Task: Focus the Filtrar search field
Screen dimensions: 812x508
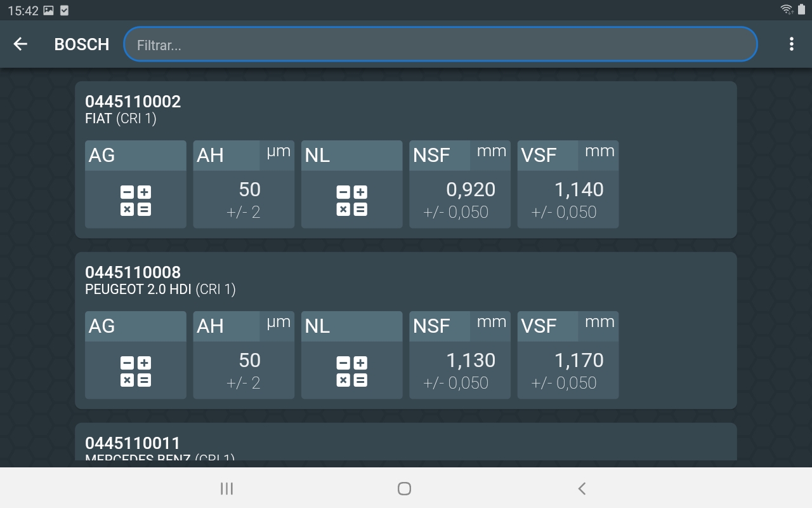Action: coord(440,44)
